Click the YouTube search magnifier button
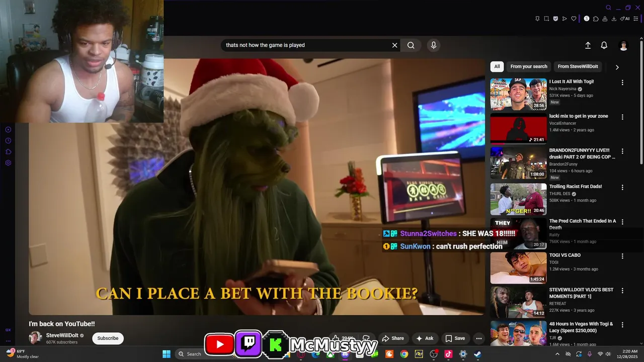The width and height of the screenshot is (644, 362). tap(411, 45)
